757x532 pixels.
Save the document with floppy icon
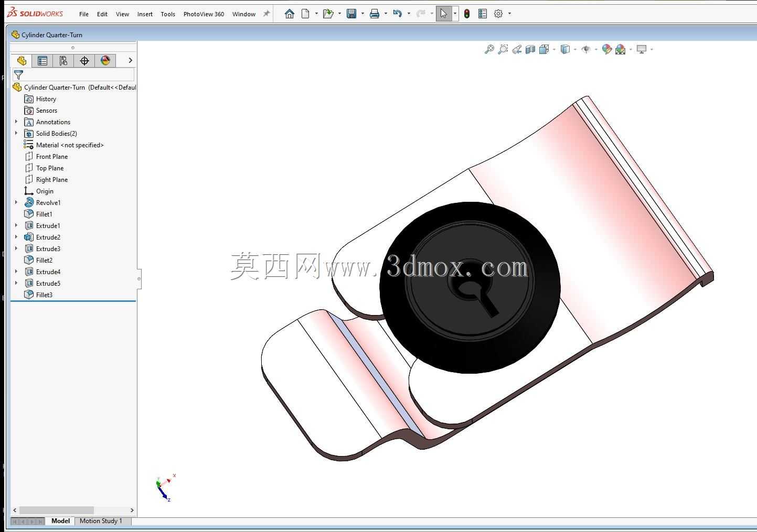pyautogui.click(x=351, y=14)
